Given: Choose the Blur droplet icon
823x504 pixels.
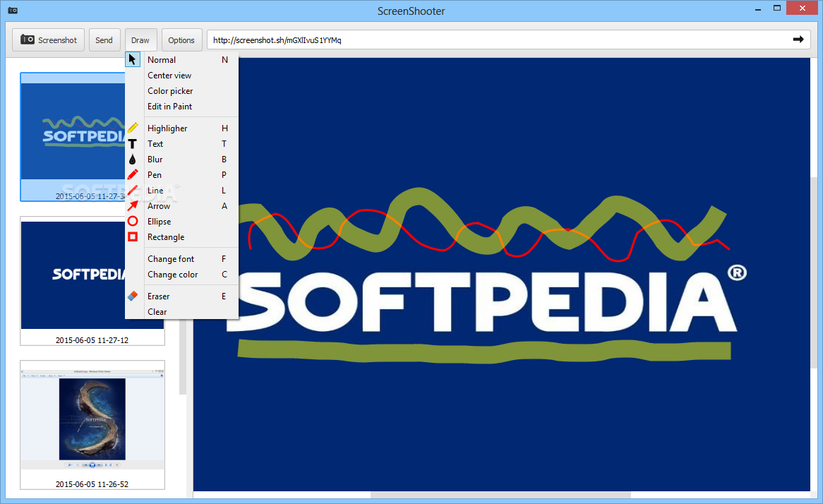Looking at the screenshot, I should (x=132, y=159).
